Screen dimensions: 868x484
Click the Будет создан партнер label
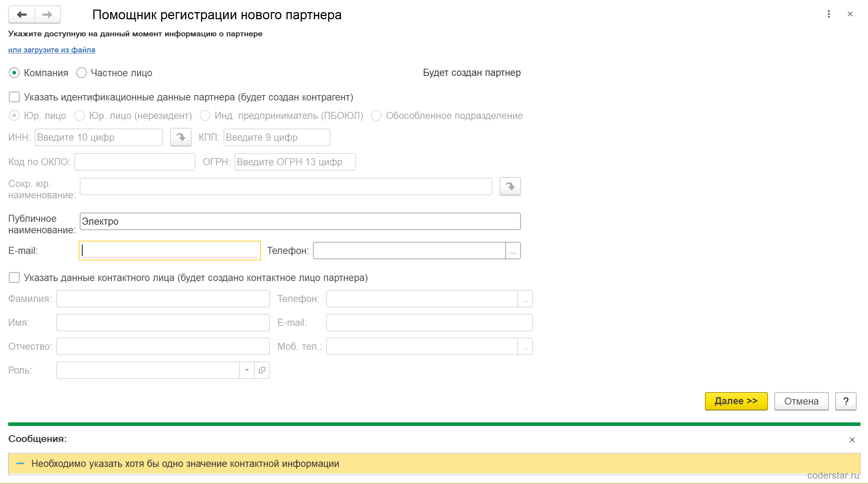[x=472, y=73]
